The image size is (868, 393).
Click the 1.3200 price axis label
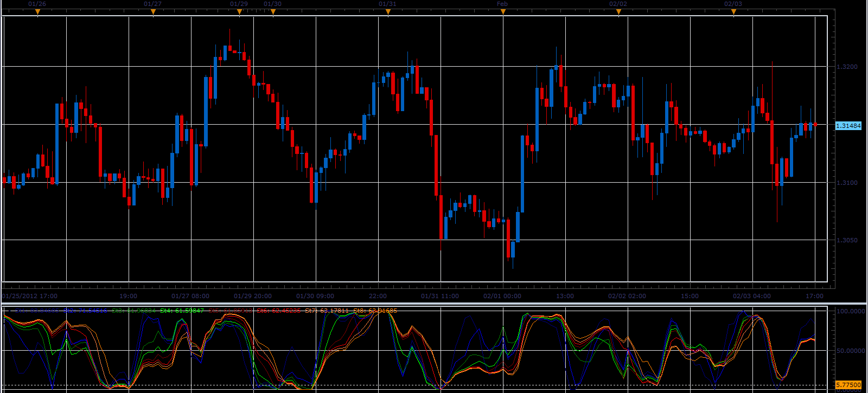(847, 67)
